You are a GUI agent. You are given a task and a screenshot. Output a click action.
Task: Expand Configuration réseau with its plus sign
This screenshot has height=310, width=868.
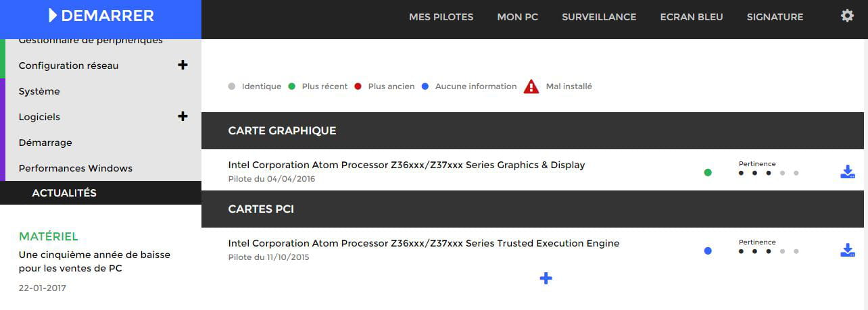coord(183,65)
